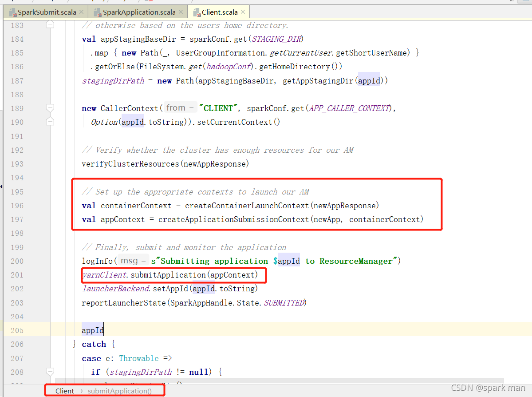Click the hadoopConf argument on line 186
The image size is (532, 397).
click(229, 67)
